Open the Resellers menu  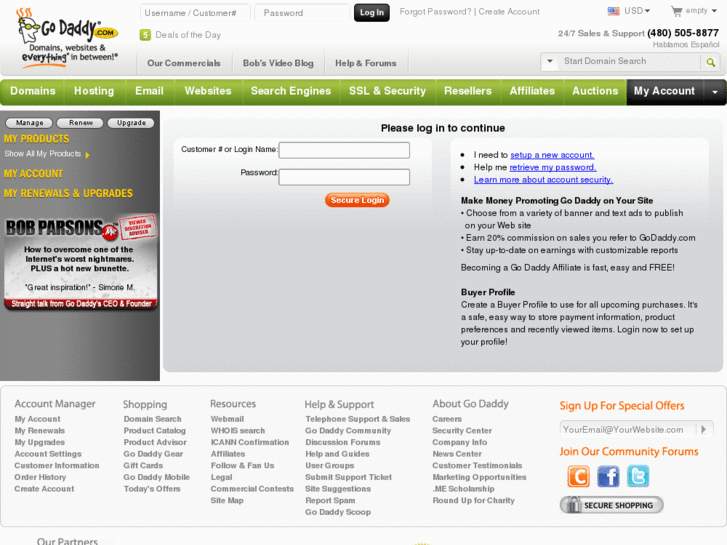[468, 91]
